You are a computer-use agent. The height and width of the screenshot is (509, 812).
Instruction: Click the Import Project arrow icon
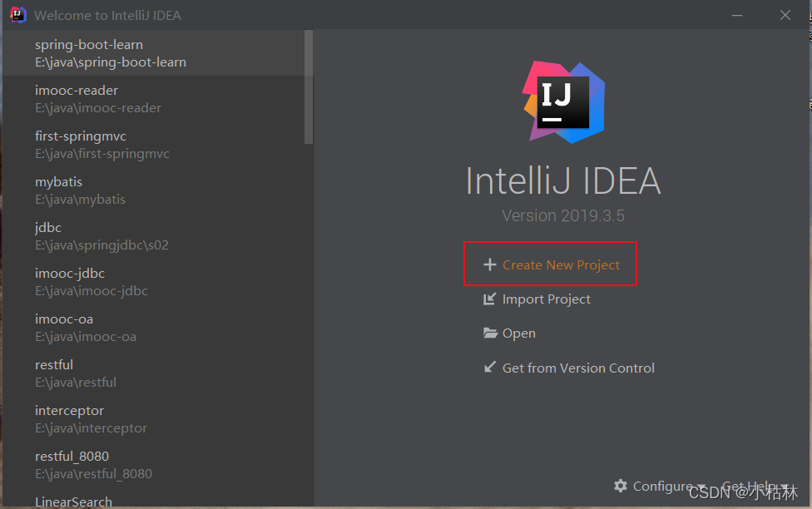[x=489, y=299]
